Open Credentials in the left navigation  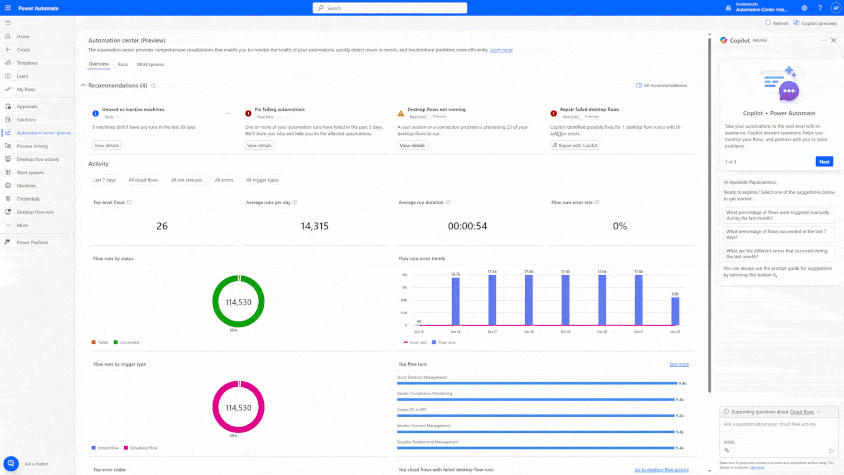29,198
